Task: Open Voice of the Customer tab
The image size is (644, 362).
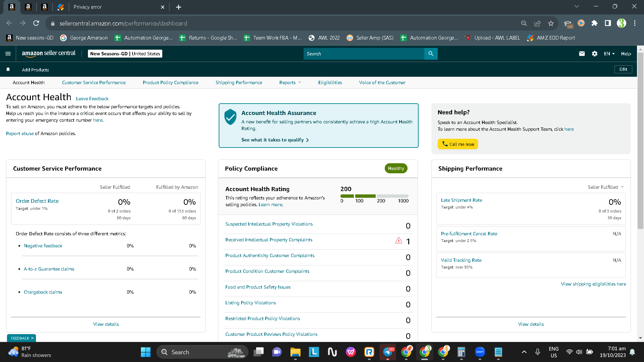Action: coord(382,82)
